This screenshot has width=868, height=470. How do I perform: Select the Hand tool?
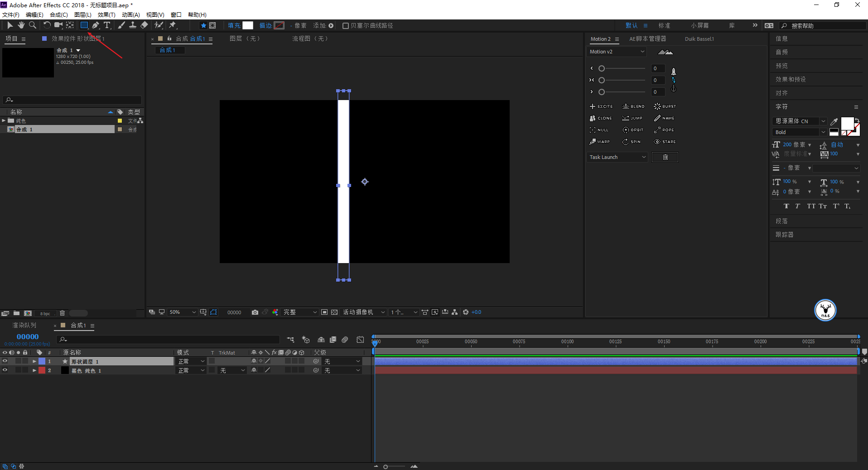coord(21,25)
